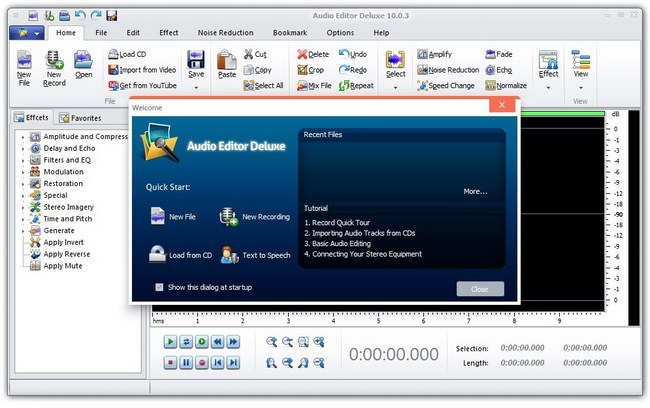Click the Cut scissors tool
Screen dimensions: 650x408
click(255, 54)
